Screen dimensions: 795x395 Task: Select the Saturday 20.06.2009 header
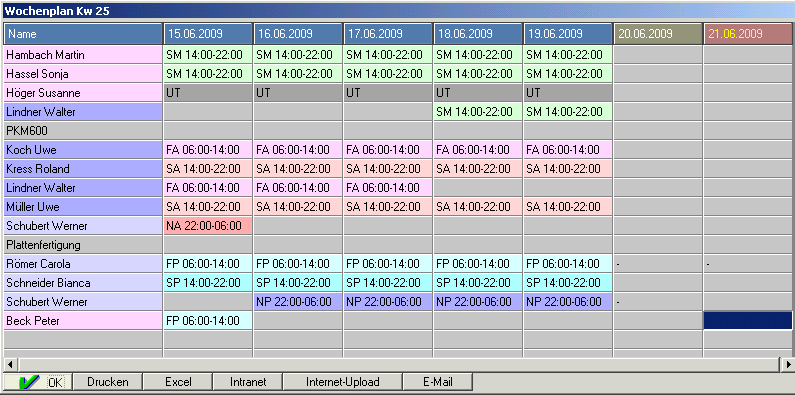[658, 34]
